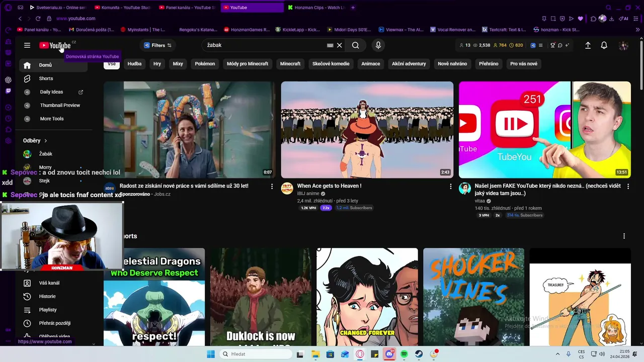The image size is (644, 362).
Task: Select Pro vás nové chip
Action: click(524, 64)
